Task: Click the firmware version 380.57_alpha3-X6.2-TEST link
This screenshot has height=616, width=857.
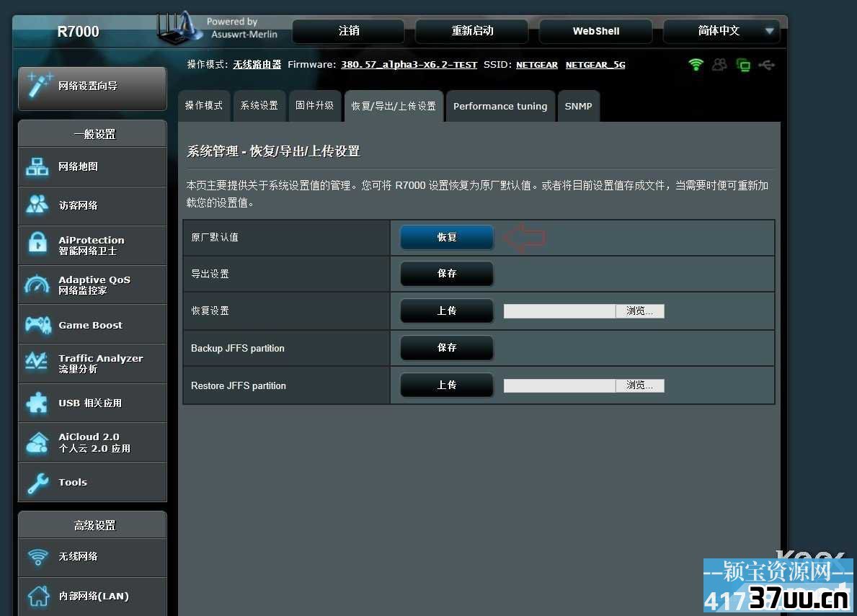Action: point(409,64)
